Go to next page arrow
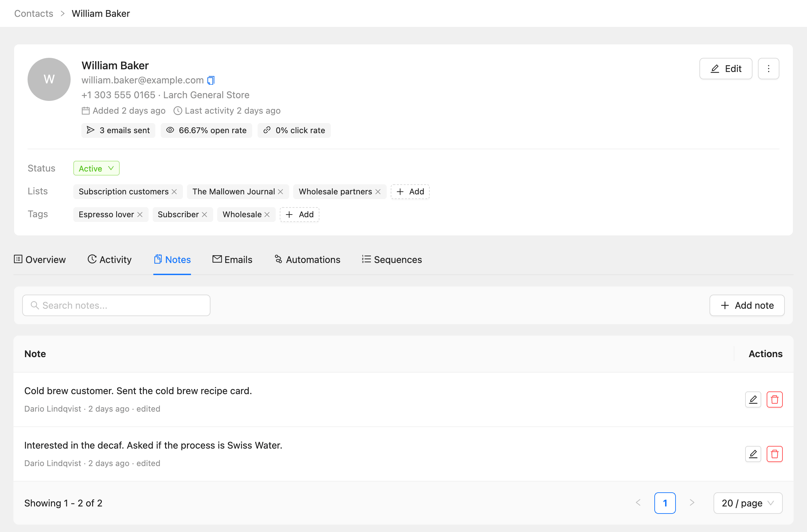This screenshot has width=807, height=532. (692, 503)
